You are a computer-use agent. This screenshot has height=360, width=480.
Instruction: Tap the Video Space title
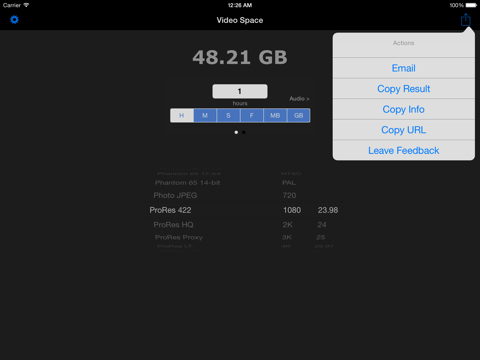(240, 20)
